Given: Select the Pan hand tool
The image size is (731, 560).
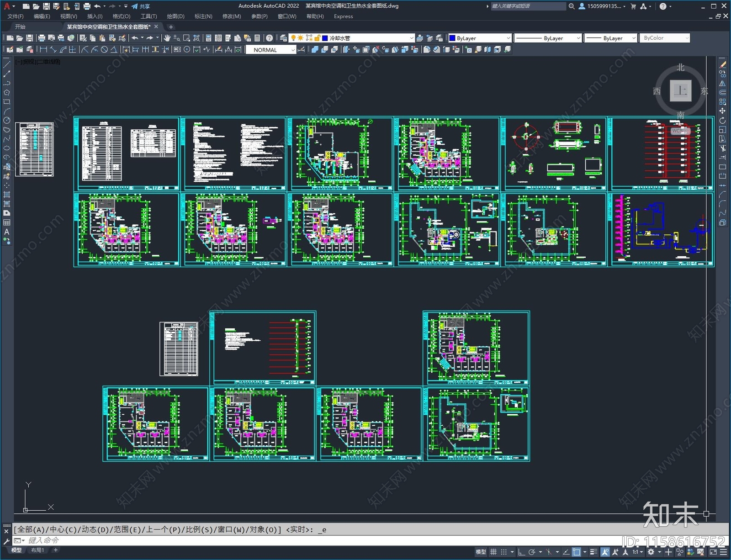Looking at the screenshot, I should tap(167, 38).
